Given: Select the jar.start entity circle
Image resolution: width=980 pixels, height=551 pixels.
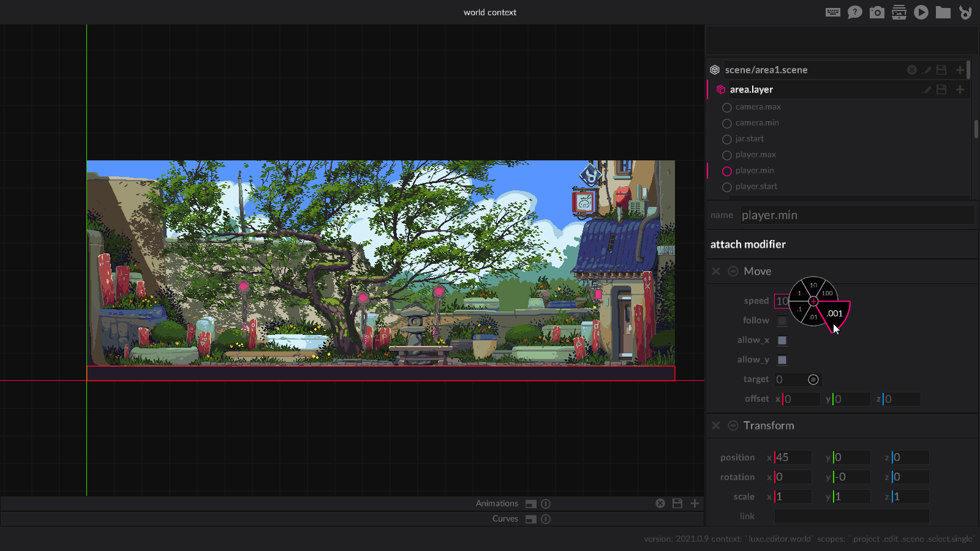Looking at the screenshot, I should tap(727, 140).
